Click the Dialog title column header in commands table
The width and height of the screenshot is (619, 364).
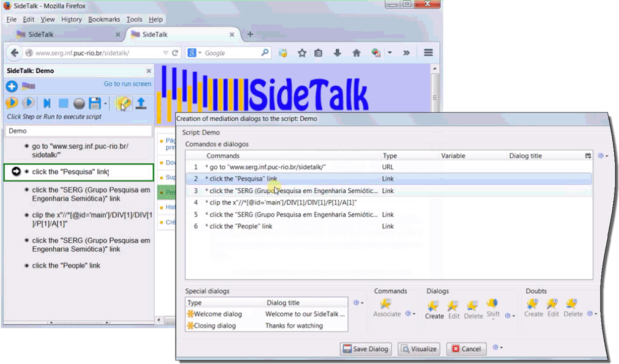click(x=544, y=156)
